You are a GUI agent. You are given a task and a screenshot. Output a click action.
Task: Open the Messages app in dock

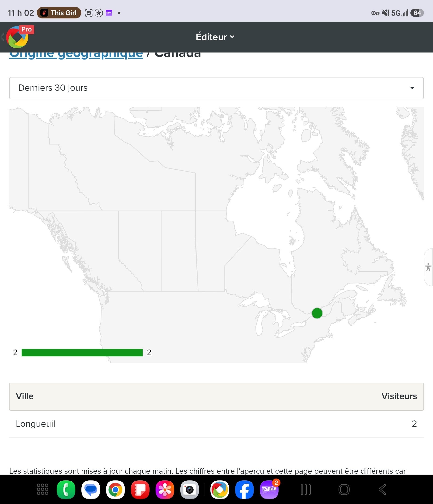point(91,490)
